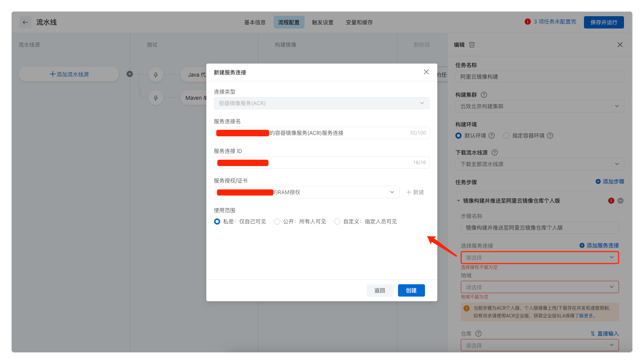Click 添加流水线源 button
Image resolution: width=644 pixels, height=364 pixels.
tap(69, 74)
